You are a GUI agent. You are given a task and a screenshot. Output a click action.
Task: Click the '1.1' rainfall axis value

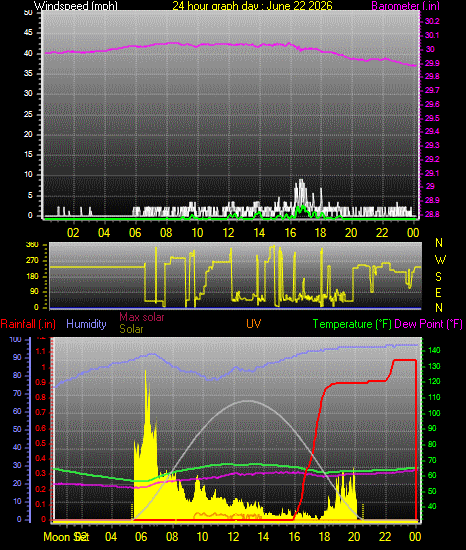click(x=41, y=351)
